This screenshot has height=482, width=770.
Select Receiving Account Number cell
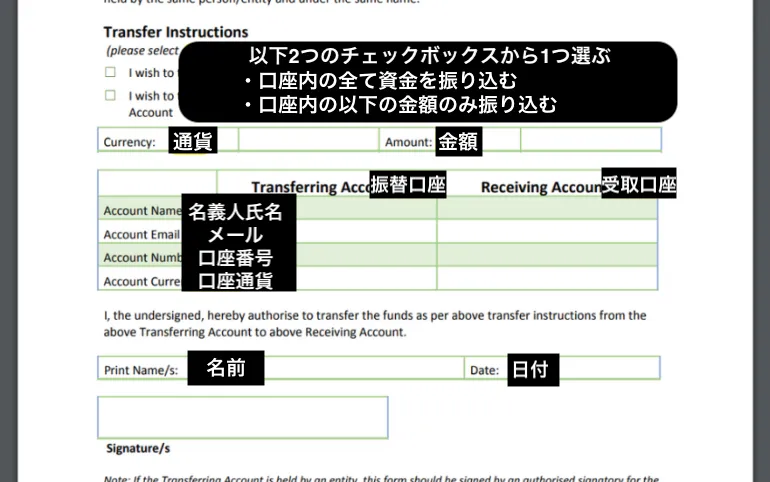pyautogui.click(x=547, y=255)
